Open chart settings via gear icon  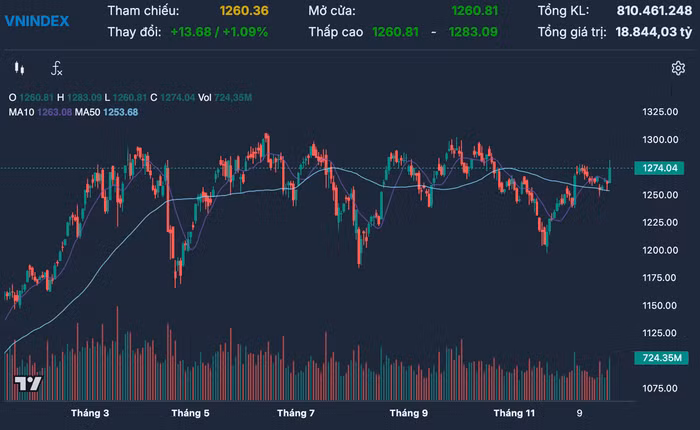[x=677, y=69]
